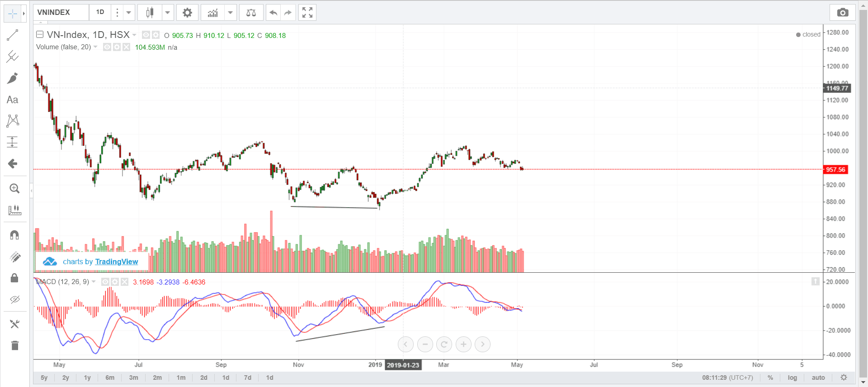Expand the VN-Index title dropdown arrow

tap(134, 35)
